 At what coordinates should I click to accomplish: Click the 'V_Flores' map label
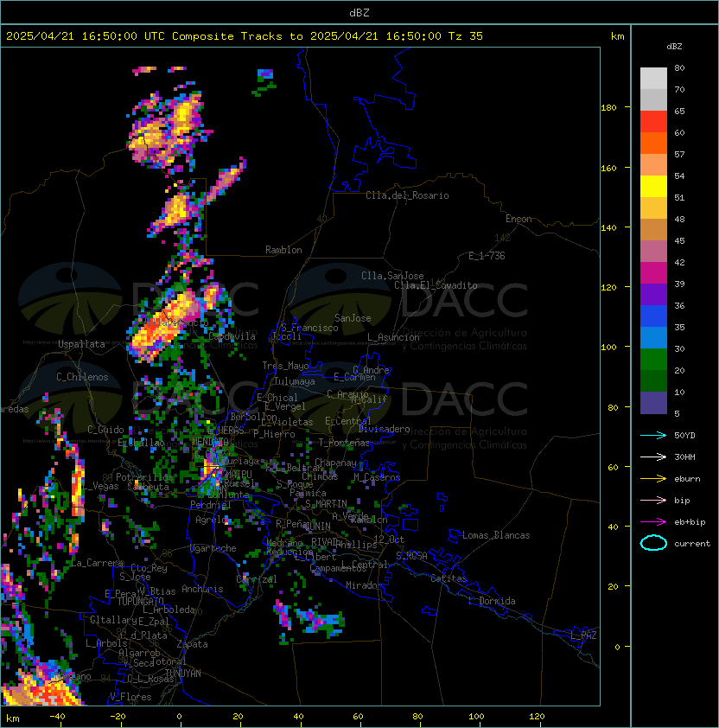130,697
